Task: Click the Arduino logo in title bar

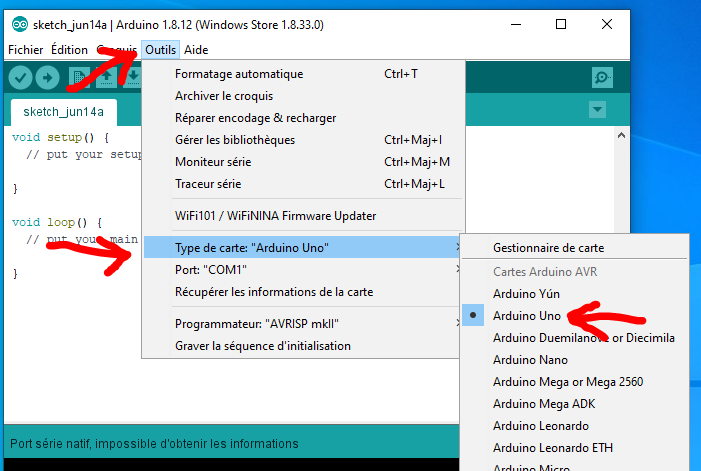Action: [19, 24]
